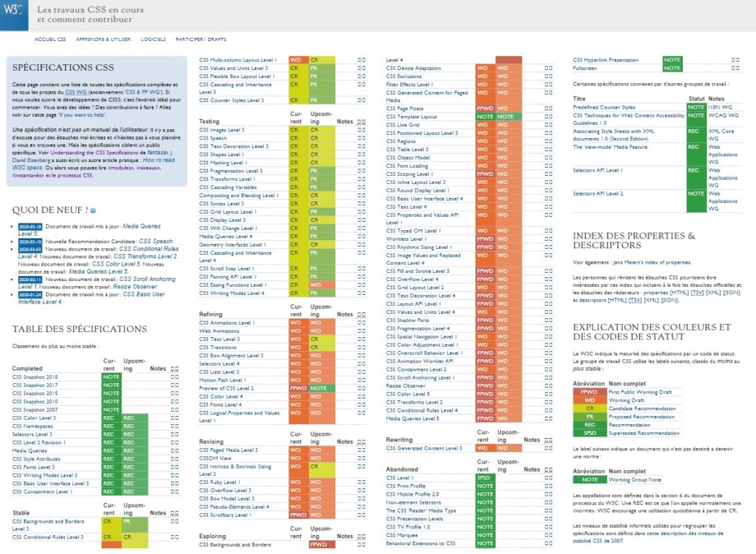Viewport: 756px width, 554px height.
Task: Open CSS Generated Content Level 3 link
Action: pyautogui.click(x=424, y=449)
